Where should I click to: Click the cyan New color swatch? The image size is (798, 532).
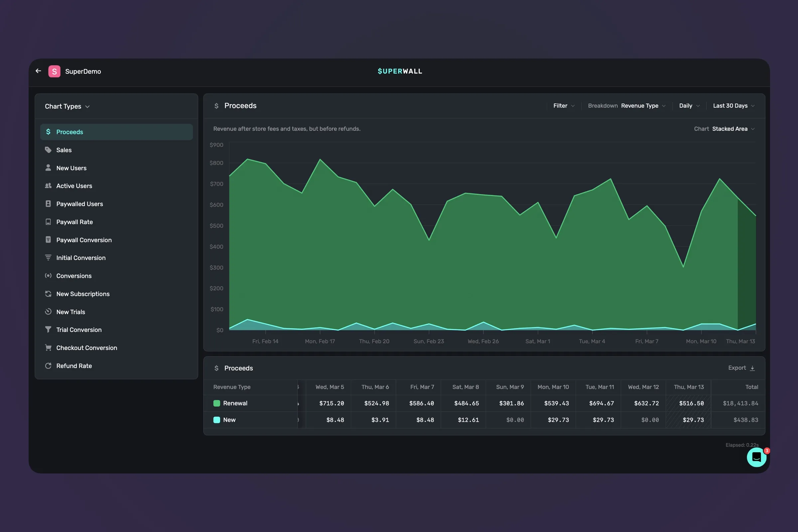216,420
